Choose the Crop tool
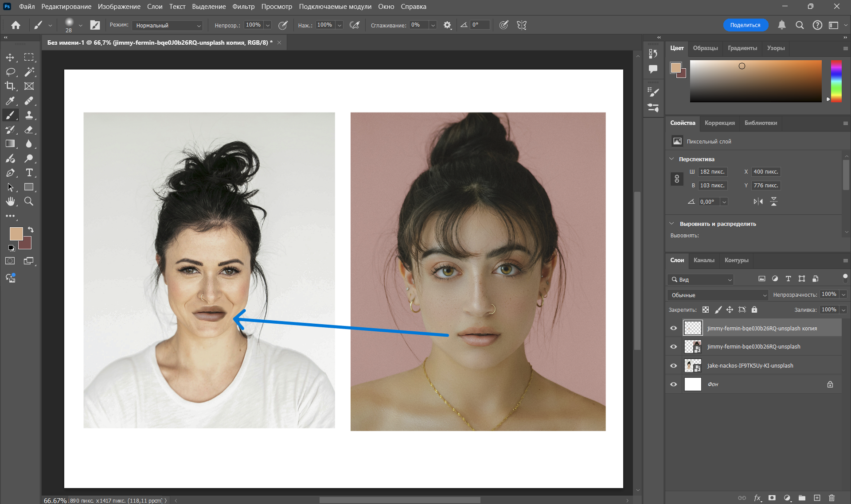Screen dimensions: 851x504 click(11, 86)
